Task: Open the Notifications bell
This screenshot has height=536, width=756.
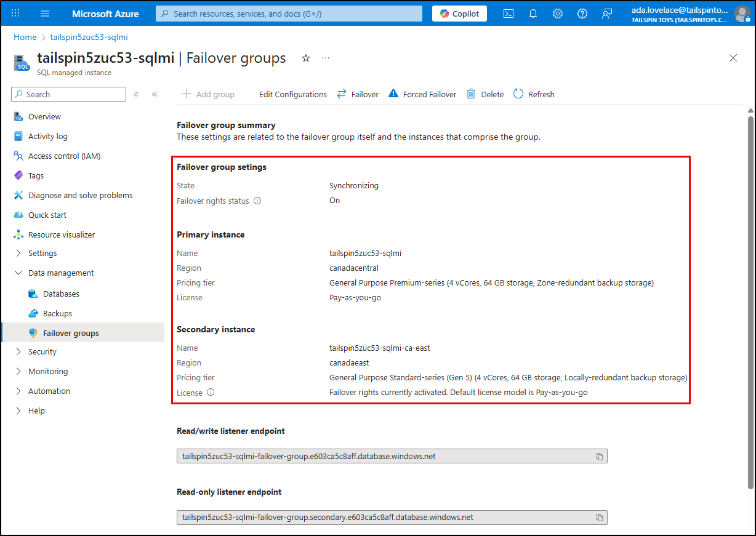Action: click(533, 13)
